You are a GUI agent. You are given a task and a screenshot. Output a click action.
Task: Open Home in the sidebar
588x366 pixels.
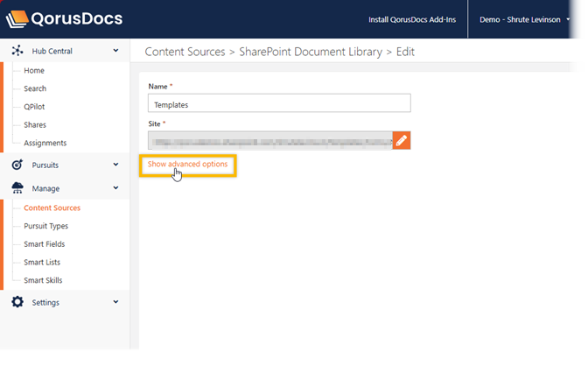point(34,70)
